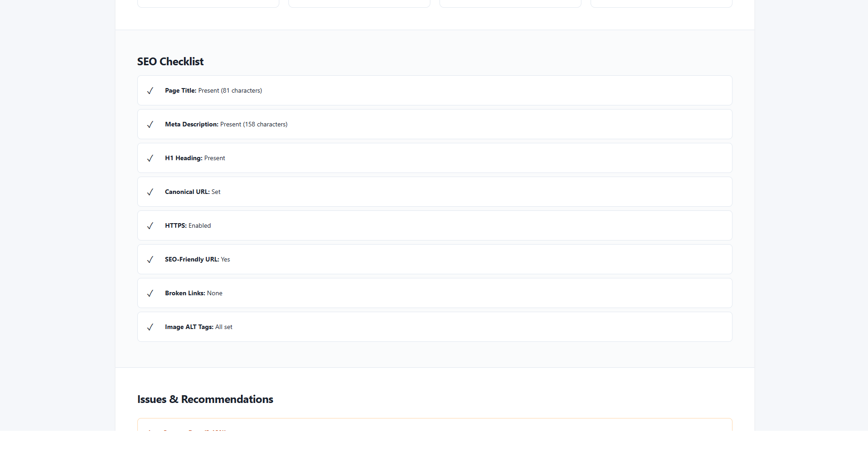Image resolution: width=868 pixels, height=460 pixels.
Task: Click the 'H1 Heading: Present' label
Action: pyautogui.click(x=195, y=158)
